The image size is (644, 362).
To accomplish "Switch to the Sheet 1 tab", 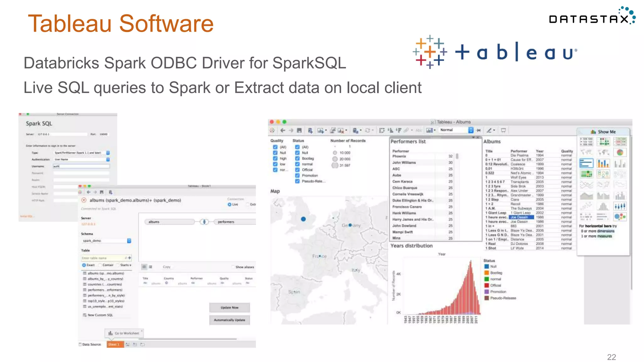I will [x=114, y=344].
